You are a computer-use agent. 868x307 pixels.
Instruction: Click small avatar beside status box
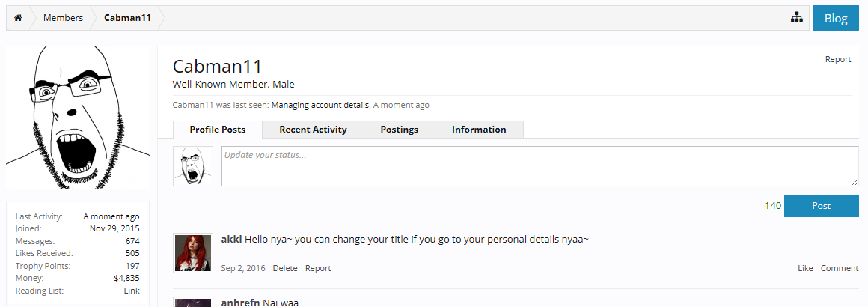[193, 166]
